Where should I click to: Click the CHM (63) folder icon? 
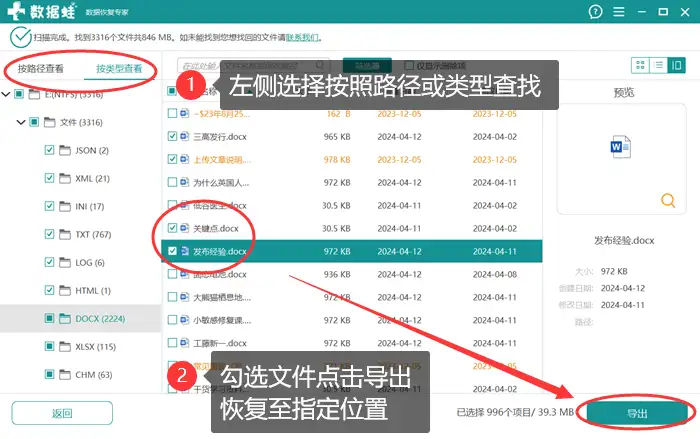pyautogui.click(x=65, y=375)
